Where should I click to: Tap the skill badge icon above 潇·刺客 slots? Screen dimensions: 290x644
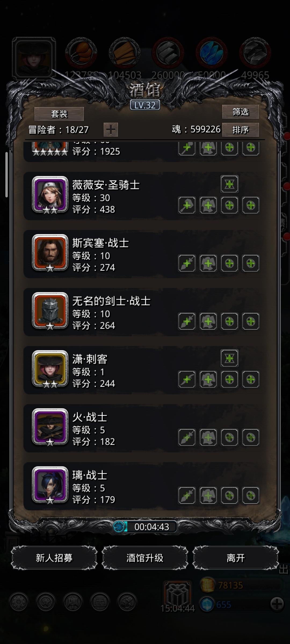pos(229,358)
